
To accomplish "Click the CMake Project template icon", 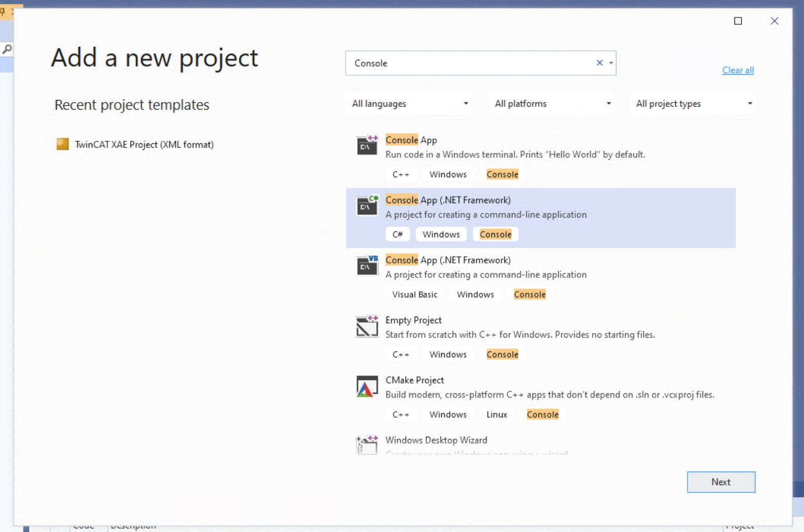I will tap(367, 386).
